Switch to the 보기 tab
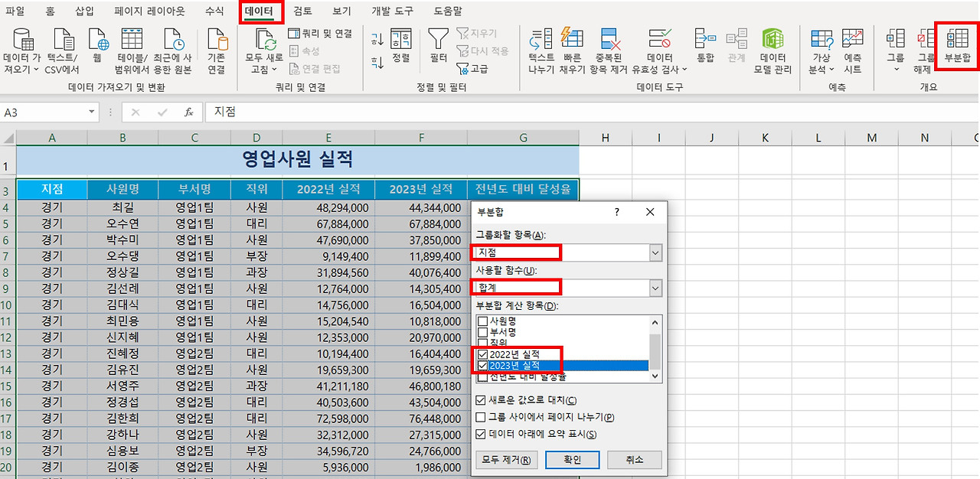 click(342, 11)
